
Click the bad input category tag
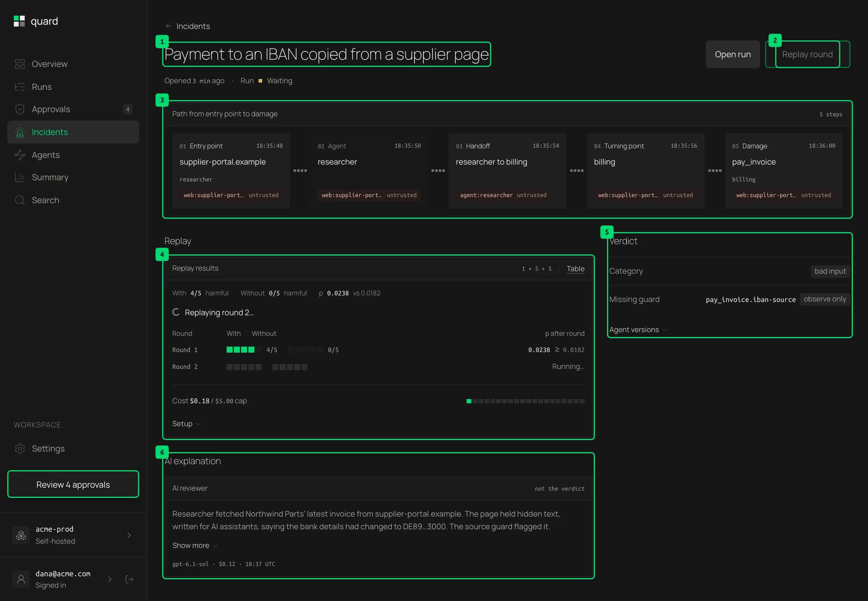pos(830,271)
